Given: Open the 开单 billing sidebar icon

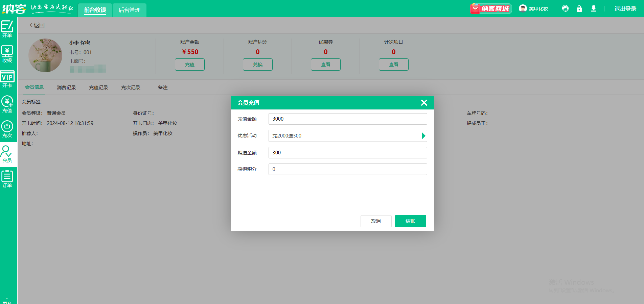Looking at the screenshot, I should [7, 29].
